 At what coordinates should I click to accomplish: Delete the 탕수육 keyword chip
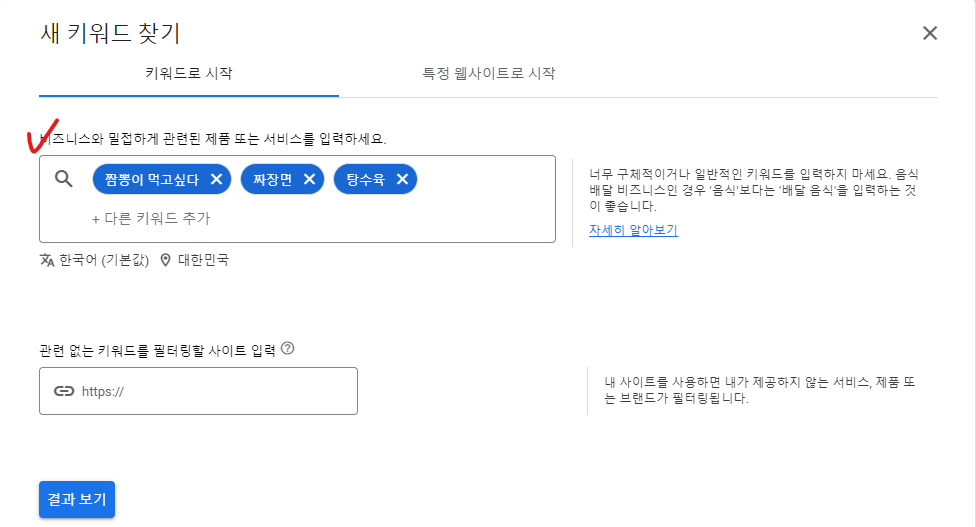click(x=402, y=179)
